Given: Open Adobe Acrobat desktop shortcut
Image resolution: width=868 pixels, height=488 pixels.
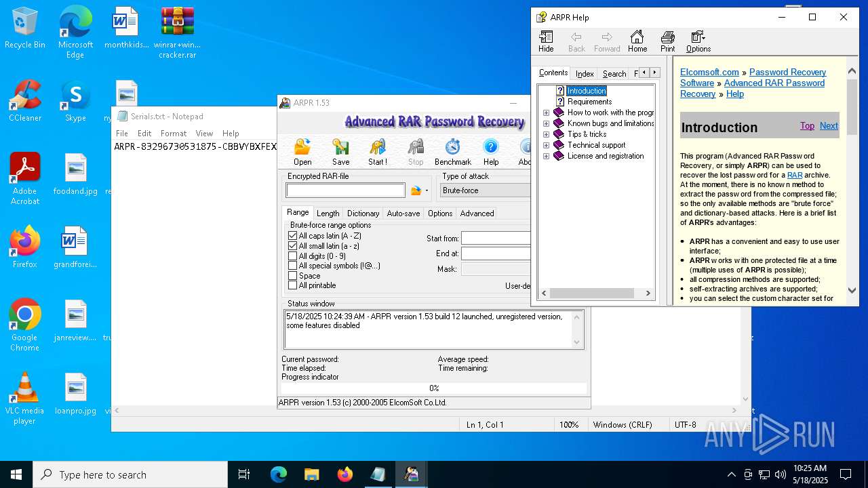Looking at the screenshot, I should point(25,179).
